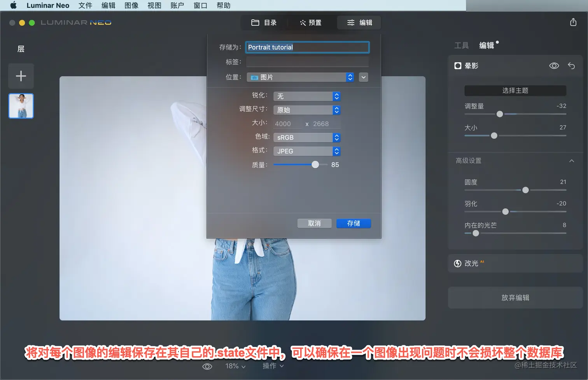
Task: Collapse the 高级设置 advanced settings section
Action: (x=572, y=161)
